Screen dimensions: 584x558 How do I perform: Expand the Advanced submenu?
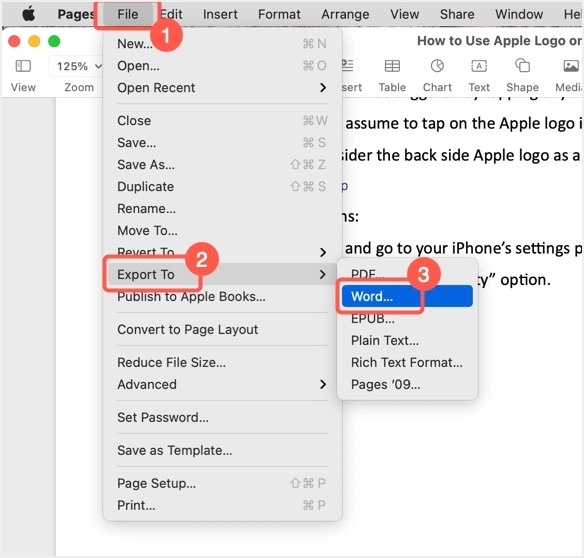pyautogui.click(x=222, y=384)
